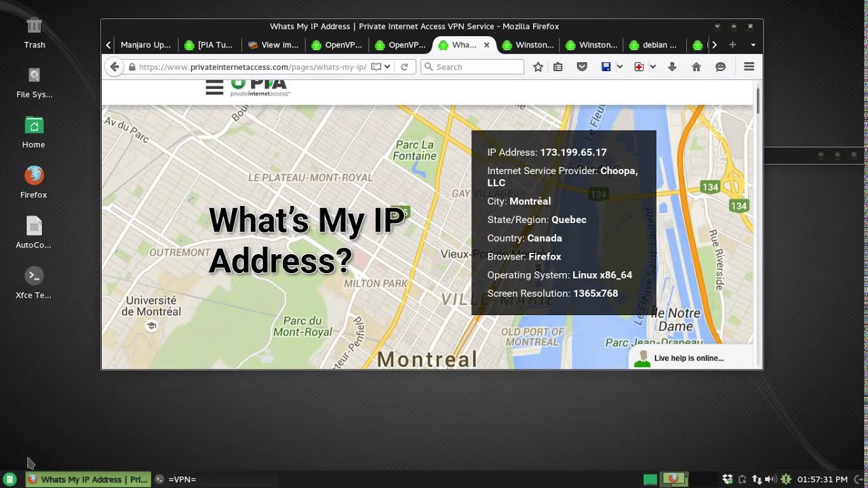Click the clock in the panel

coord(822,479)
